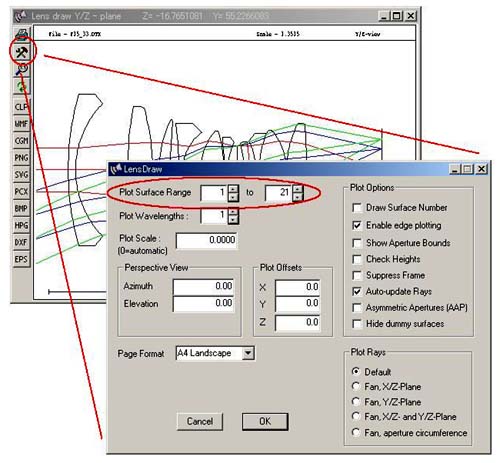Image resolution: width=500 pixels, height=463 pixels.
Task: Uncheck Enable edge plotting
Action: 357,225
